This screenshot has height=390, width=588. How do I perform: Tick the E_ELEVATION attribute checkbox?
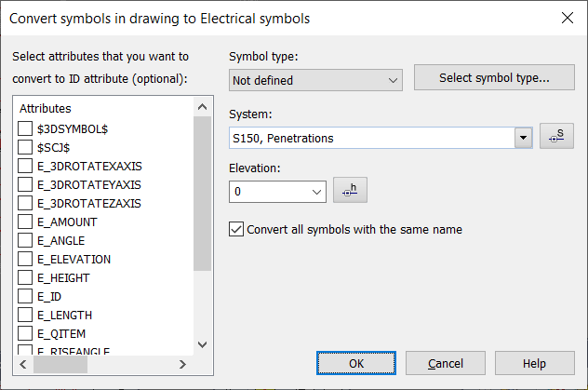click(x=26, y=259)
